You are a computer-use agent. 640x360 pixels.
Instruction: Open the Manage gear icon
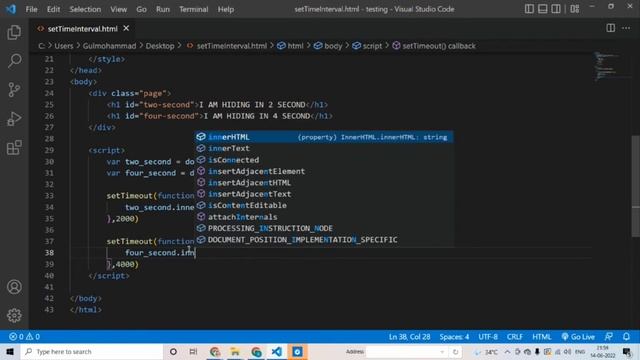pyautogui.click(x=14, y=315)
